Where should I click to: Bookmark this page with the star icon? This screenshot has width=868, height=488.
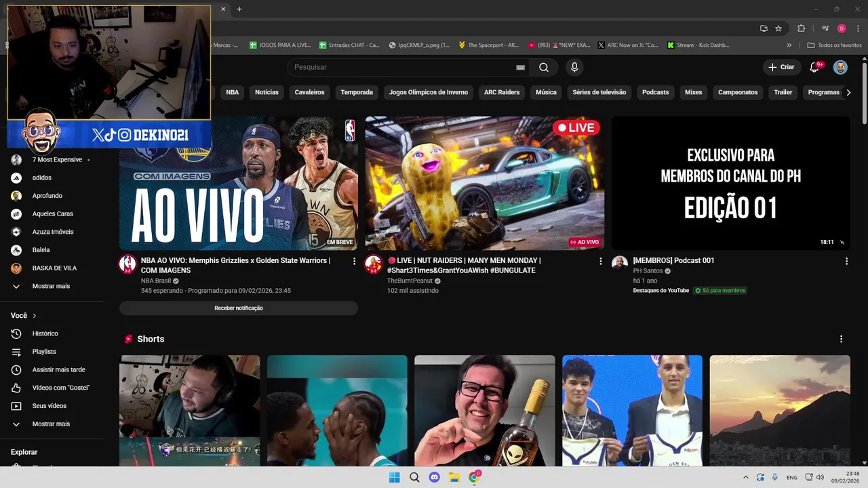pos(778,28)
